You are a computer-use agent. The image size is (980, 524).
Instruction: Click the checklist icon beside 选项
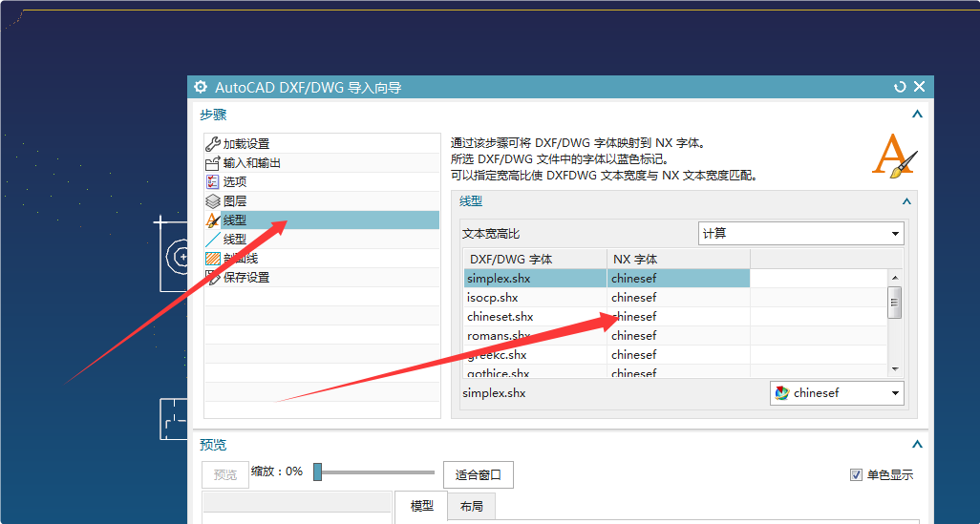click(212, 181)
